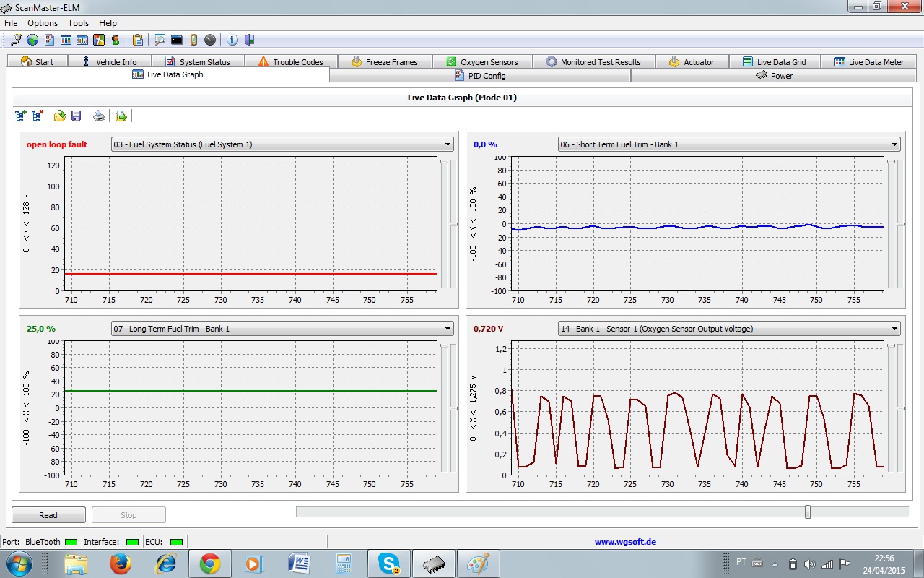Click the add graph tree icon

tap(21, 116)
